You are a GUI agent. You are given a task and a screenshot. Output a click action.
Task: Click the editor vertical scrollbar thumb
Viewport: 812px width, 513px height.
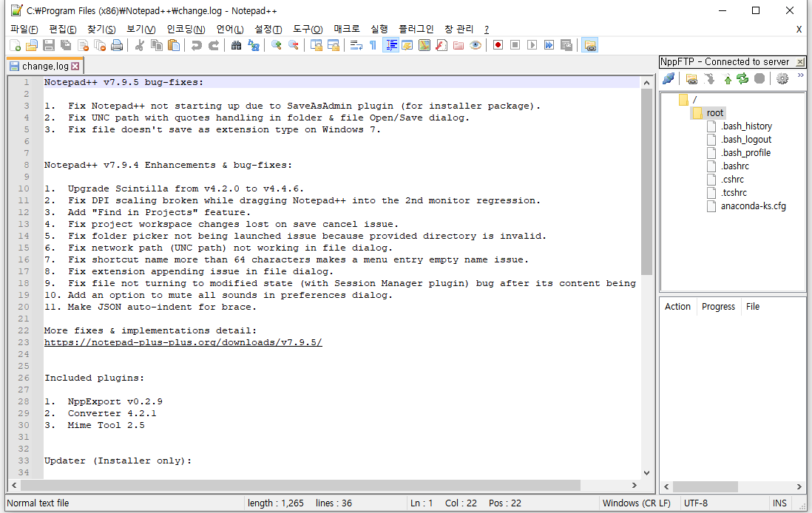tap(646, 182)
